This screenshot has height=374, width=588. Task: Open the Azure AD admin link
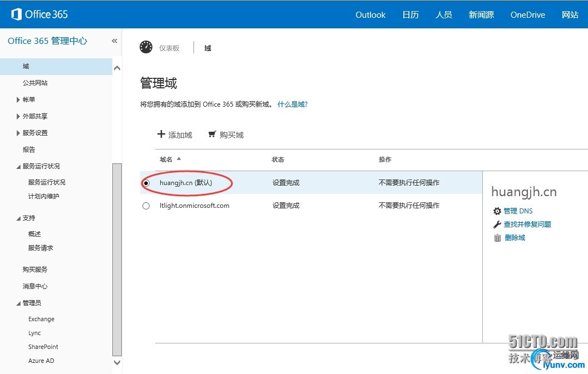click(x=41, y=361)
